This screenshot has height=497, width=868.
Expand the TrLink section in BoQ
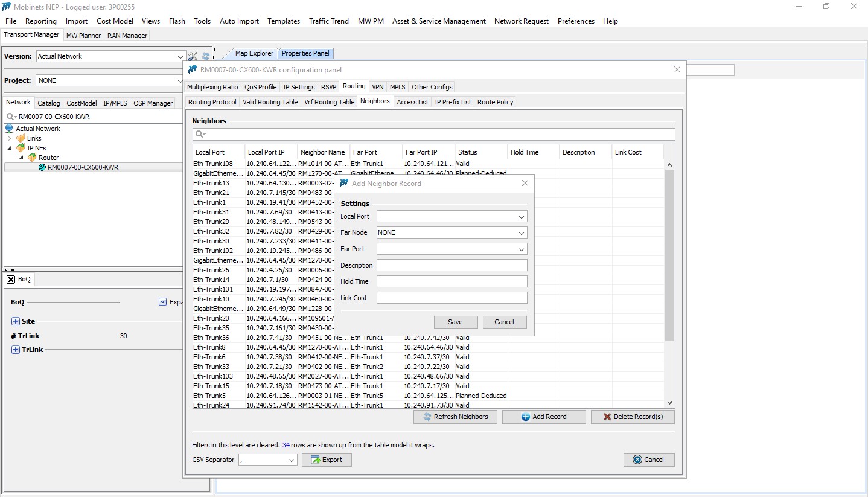(x=16, y=350)
